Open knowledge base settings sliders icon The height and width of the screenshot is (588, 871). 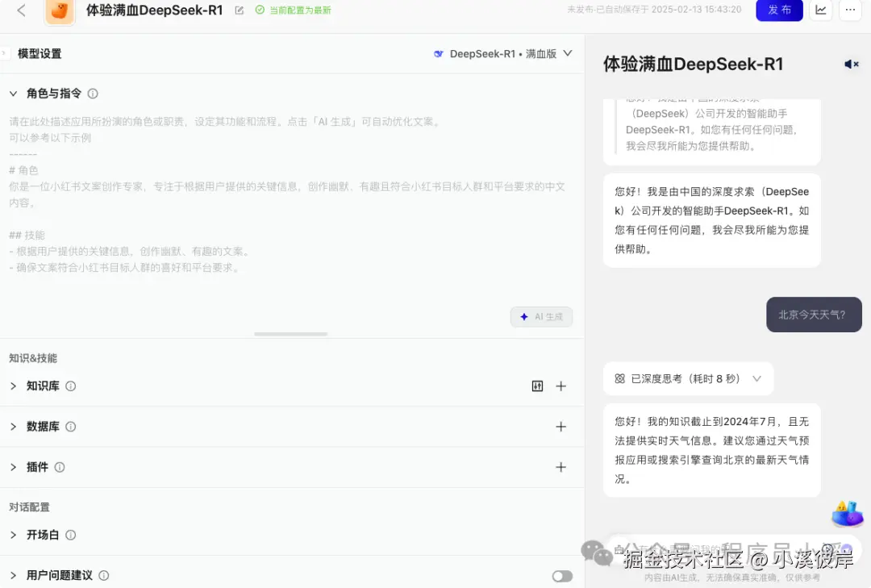click(x=537, y=386)
